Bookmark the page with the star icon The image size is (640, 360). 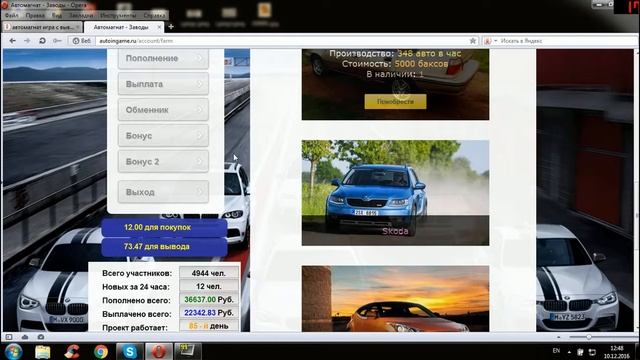point(473,41)
